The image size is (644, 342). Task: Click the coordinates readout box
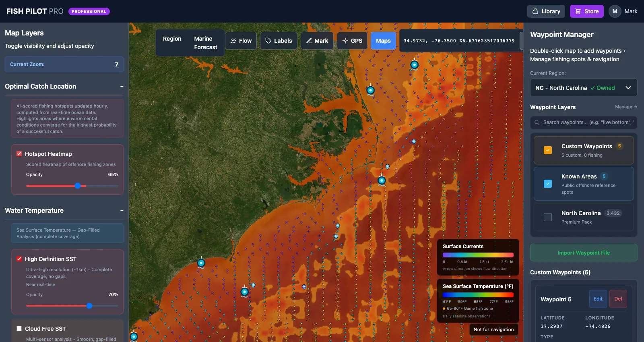click(459, 41)
